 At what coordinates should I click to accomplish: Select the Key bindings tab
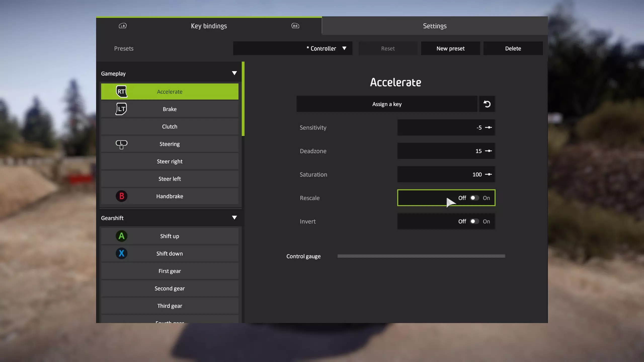(209, 26)
